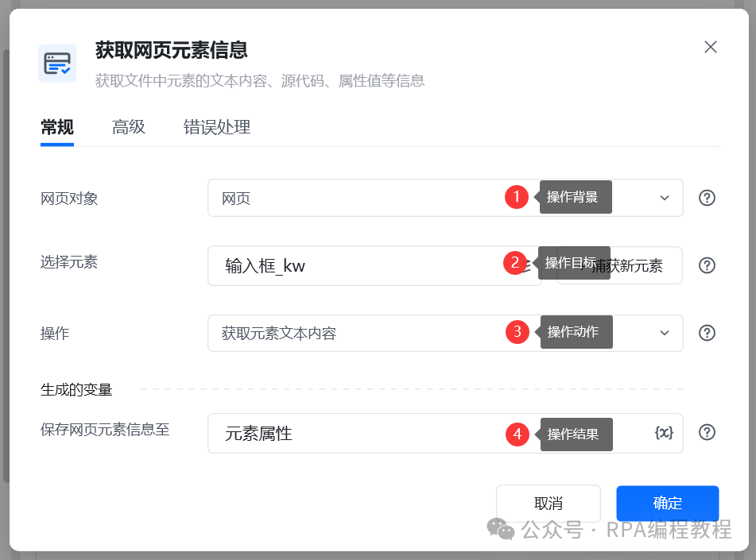The image size is (756, 560).
Task: Click the 选择元素 label
Action: [69, 262]
